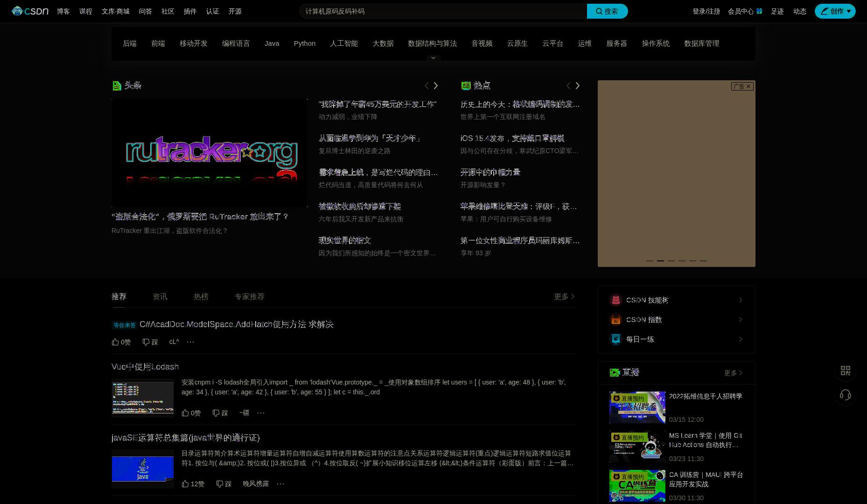Image resolution: width=867 pixels, height=504 pixels.
Task: Like the javaSE运算符 post (12赞)
Action: pyautogui.click(x=193, y=484)
